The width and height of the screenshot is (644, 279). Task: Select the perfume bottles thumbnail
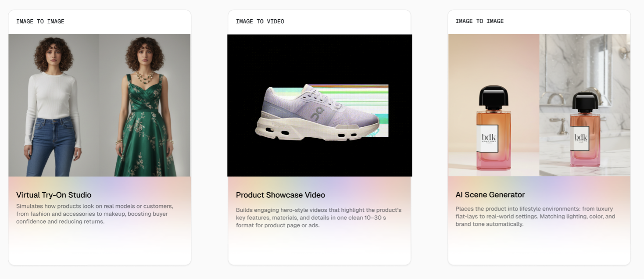539,105
